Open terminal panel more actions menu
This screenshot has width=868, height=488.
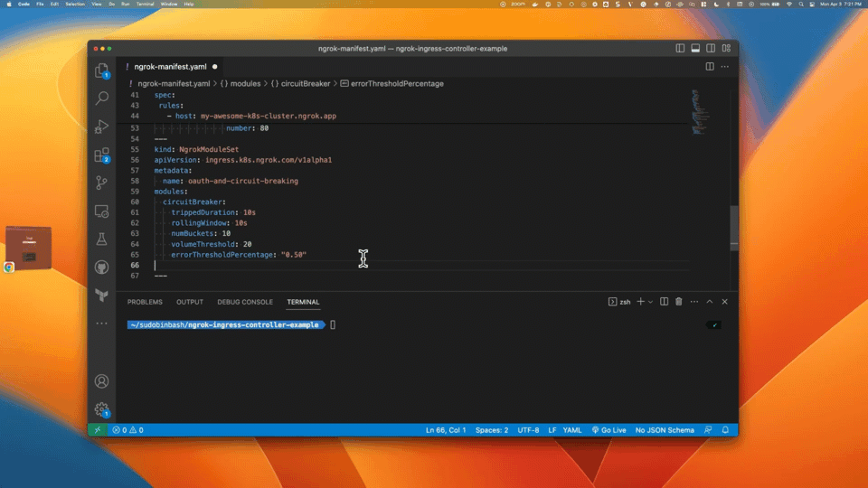click(x=694, y=302)
